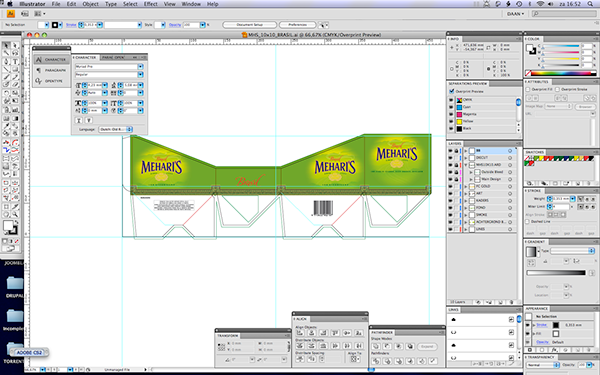The image size is (600, 375).
Task: Select the Pen tool
Action: pos(7,62)
